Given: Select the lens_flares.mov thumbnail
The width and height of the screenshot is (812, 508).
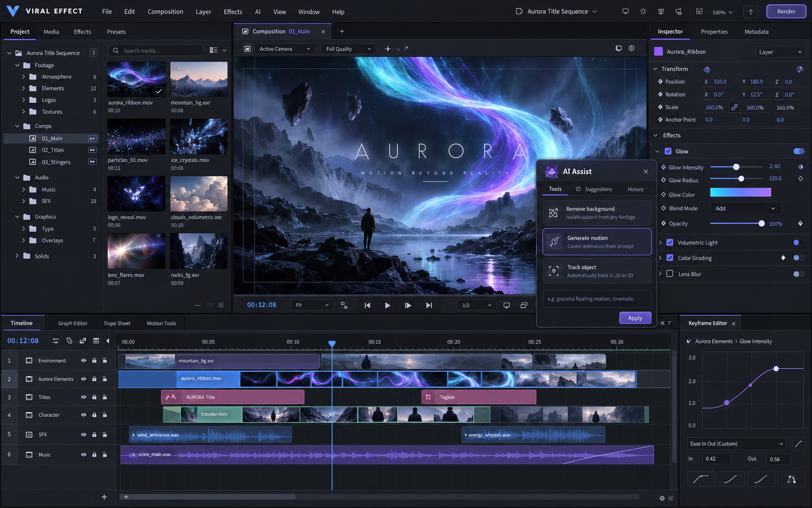Looking at the screenshot, I should click(136, 251).
